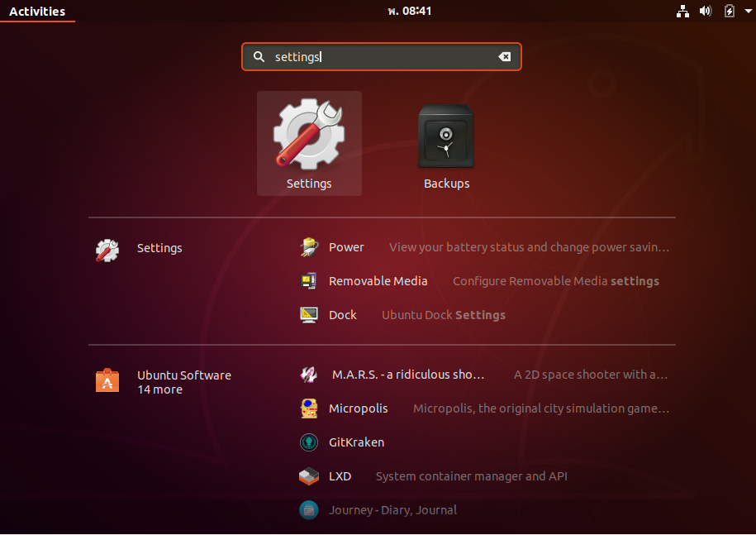The height and width of the screenshot is (535, 756).
Task: Open the battery status icon
Action: (x=728, y=11)
